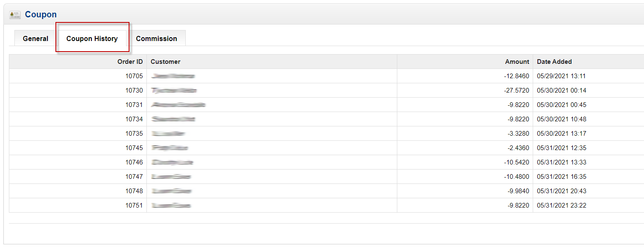Screen dimensions: 644x249
Task: Click the Amount column header
Action: coord(517,62)
